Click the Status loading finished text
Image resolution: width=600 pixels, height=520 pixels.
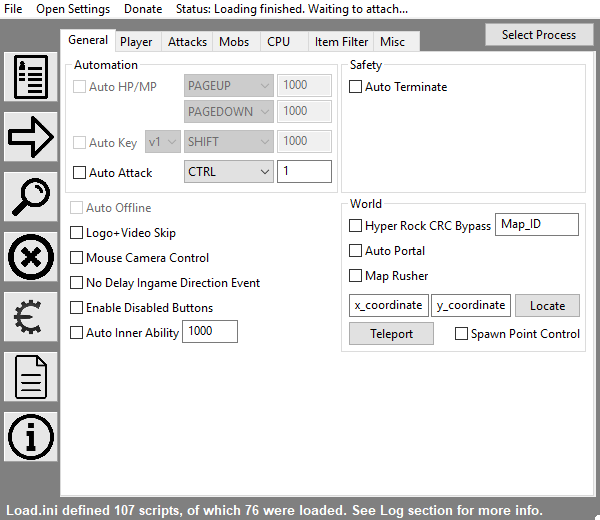click(292, 8)
